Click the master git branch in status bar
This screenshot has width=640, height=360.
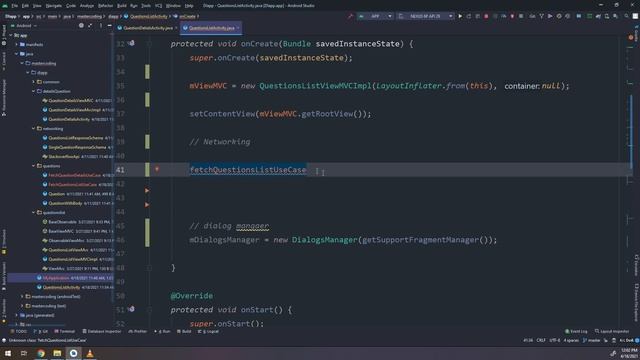(x=591, y=340)
